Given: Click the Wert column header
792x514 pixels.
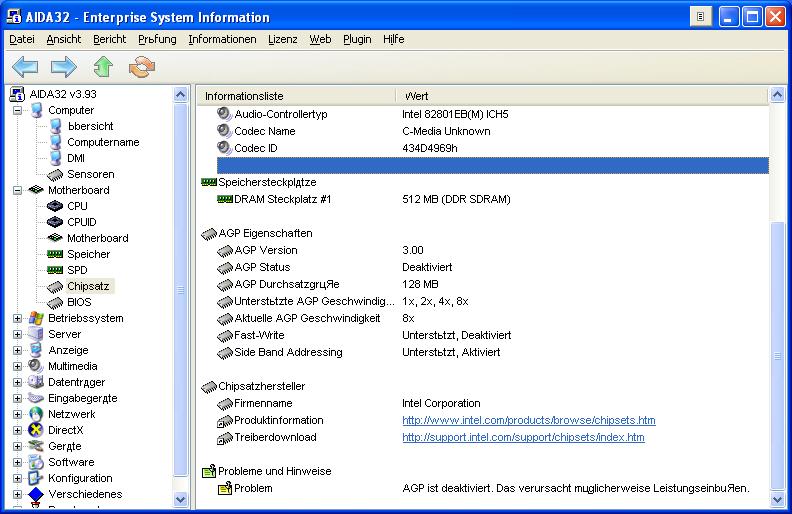Looking at the screenshot, I should (x=582, y=96).
